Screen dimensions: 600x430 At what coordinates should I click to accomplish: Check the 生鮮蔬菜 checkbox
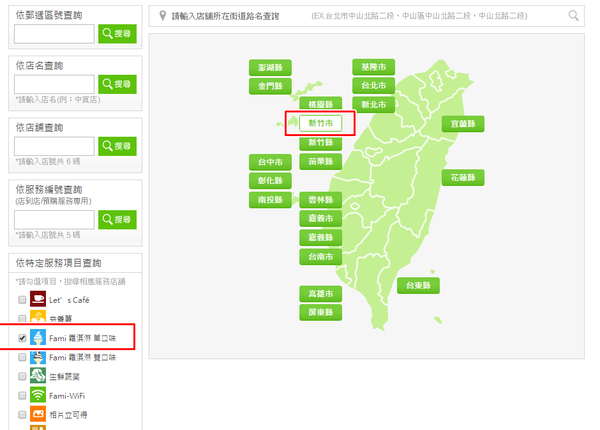[x=21, y=377]
